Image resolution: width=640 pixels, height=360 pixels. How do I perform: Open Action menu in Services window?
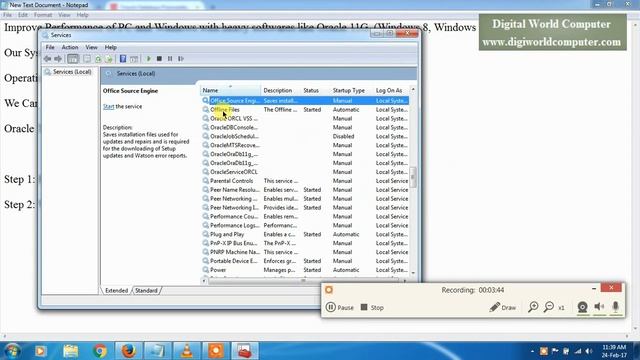[x=70, y=47]
